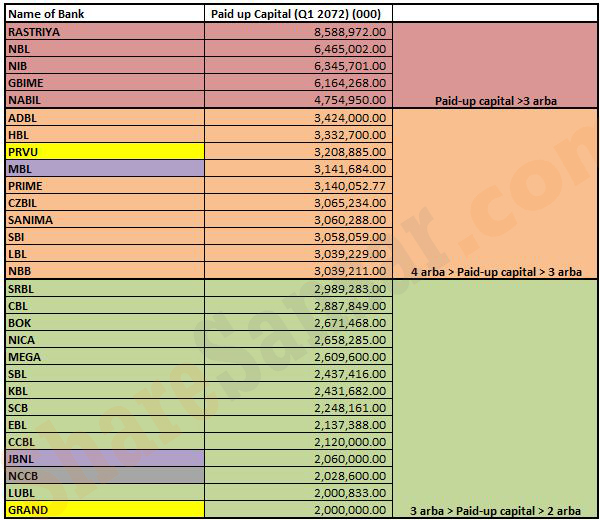Screen dimensions: 600x520
Task: Click the value 2,137,388.00
Action: [x=350, y=425]
